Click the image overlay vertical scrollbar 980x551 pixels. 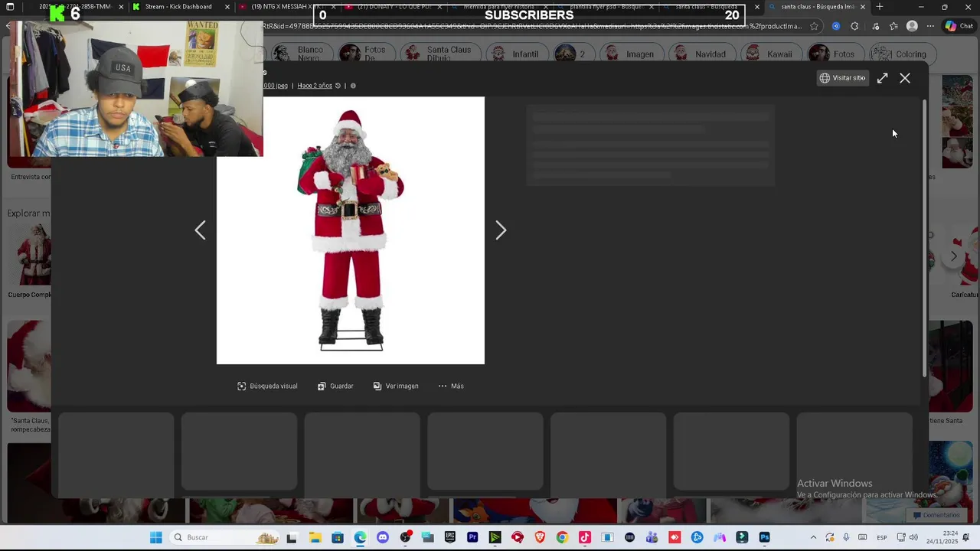(x=924, y=238)
